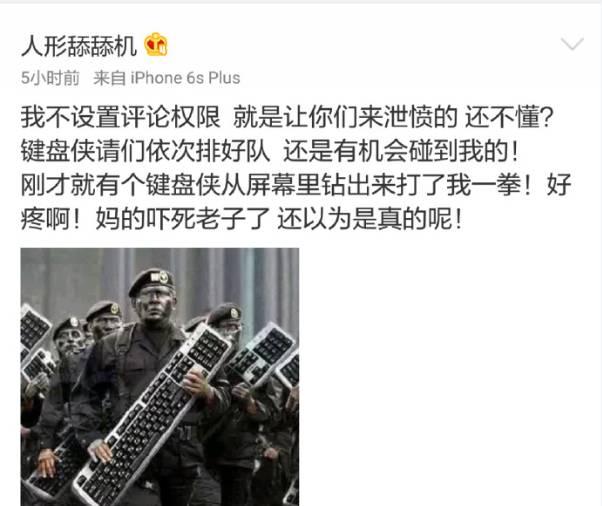Screen dimensions: 602x506
Task: Click the keyboard at photo's left edge
Action: coord(34,326)
